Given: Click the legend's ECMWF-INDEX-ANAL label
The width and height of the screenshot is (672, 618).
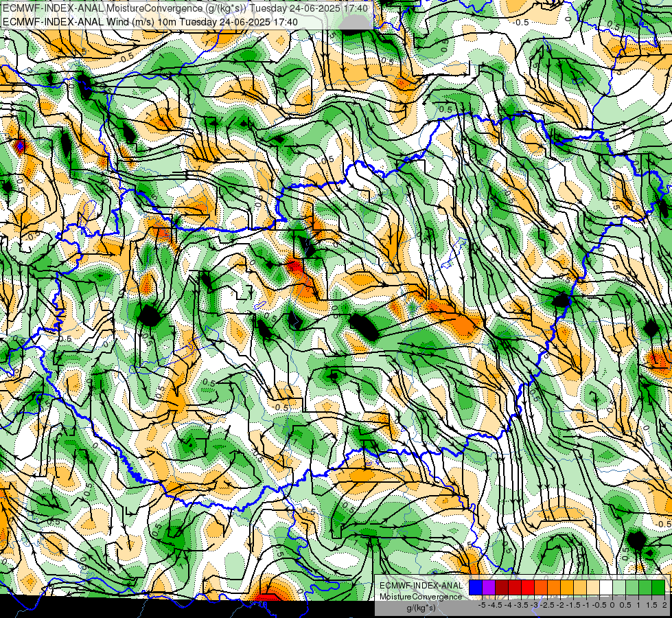Looking at the screenshot, I should point(421,586).
